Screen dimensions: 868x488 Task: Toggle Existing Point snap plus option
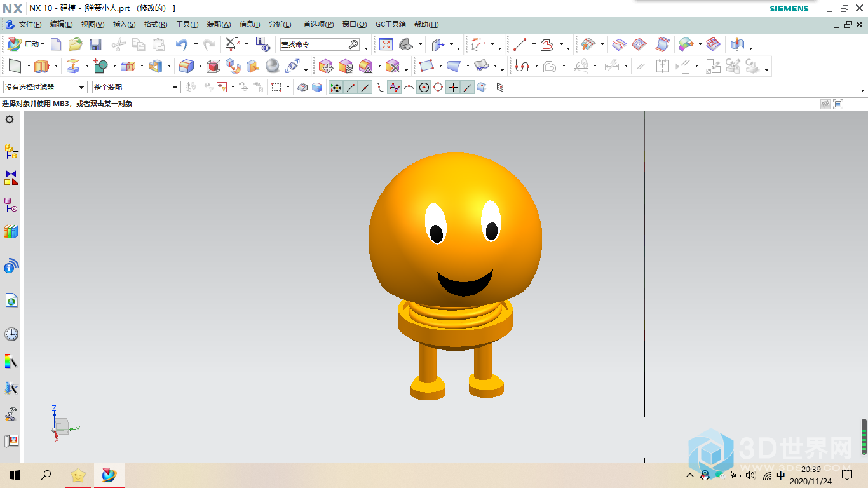point(453,87)
